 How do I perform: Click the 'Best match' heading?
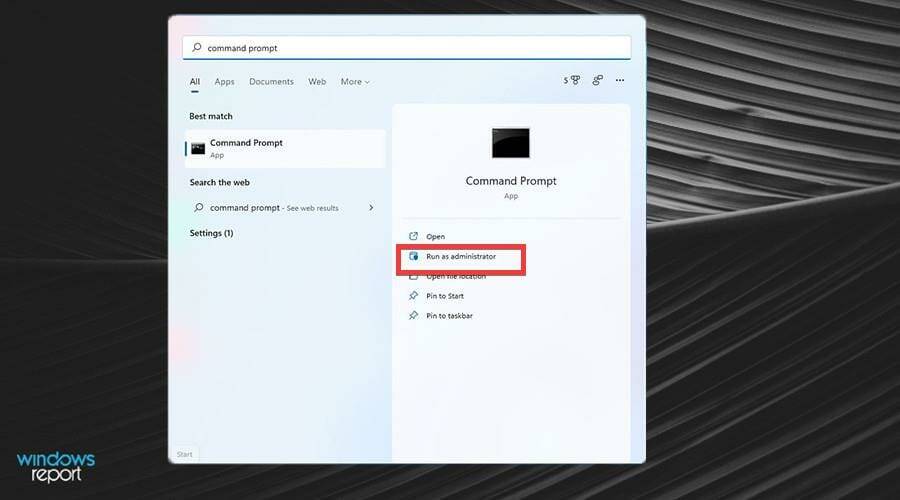[x=211, y=116]
